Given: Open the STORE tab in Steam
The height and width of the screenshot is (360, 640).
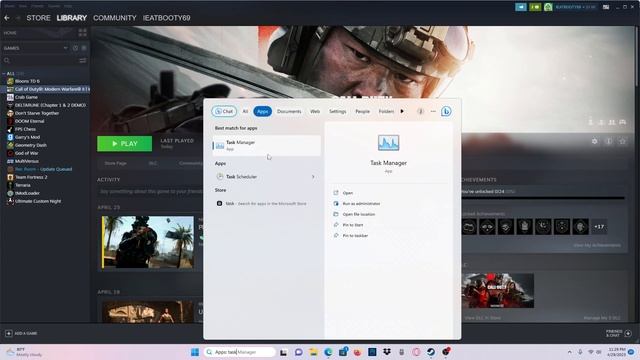Looking at the screenshot, I should click(38, 18).
